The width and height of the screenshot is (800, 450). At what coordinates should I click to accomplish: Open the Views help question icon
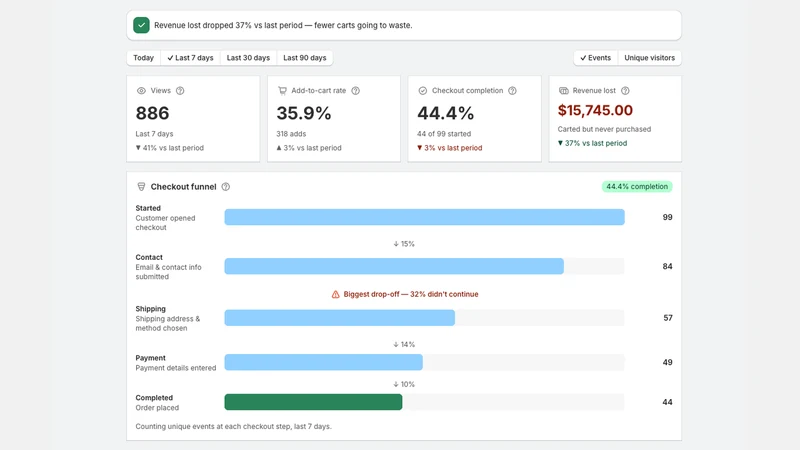[x=180, y=91]
